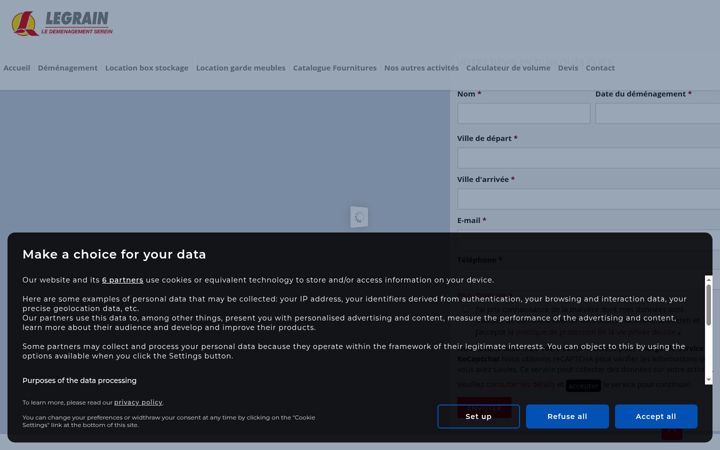720x450 pixels.
Task: Open Nos autres activités menu
Action: coord(421,68)
